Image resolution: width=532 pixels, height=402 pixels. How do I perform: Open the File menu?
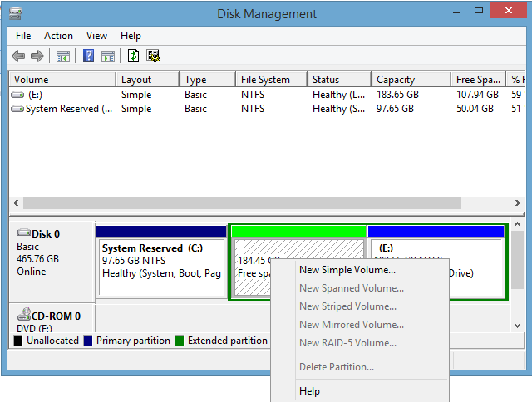pos(23,36)
